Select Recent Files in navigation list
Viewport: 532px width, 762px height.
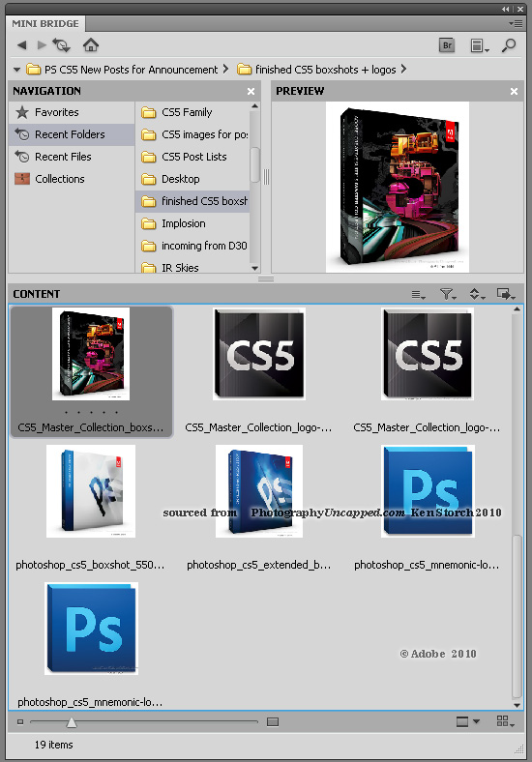[71, 157]
